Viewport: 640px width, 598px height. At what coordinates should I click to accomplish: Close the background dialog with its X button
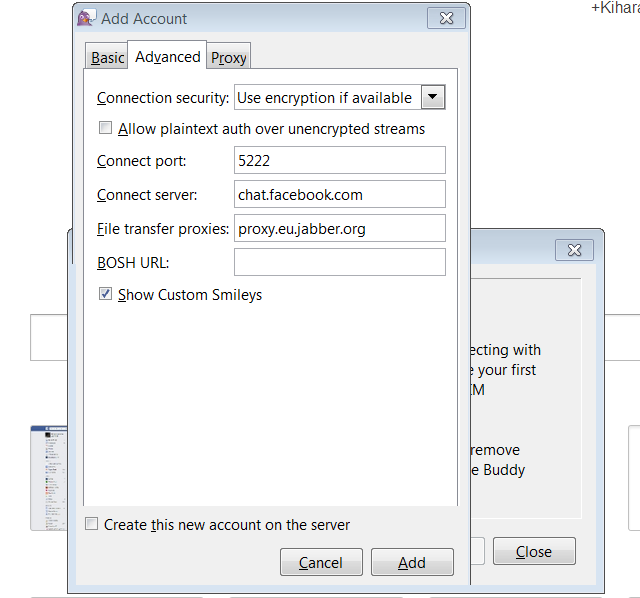click(x=574, y=250)
